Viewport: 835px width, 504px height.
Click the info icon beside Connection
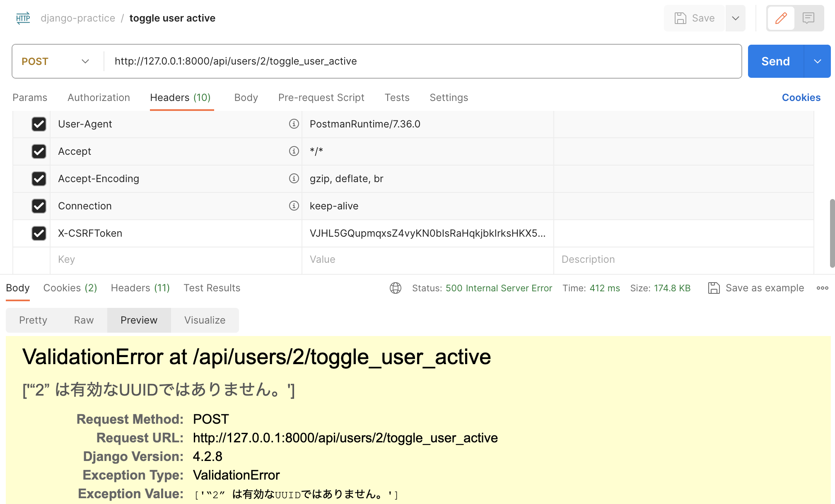294,206
